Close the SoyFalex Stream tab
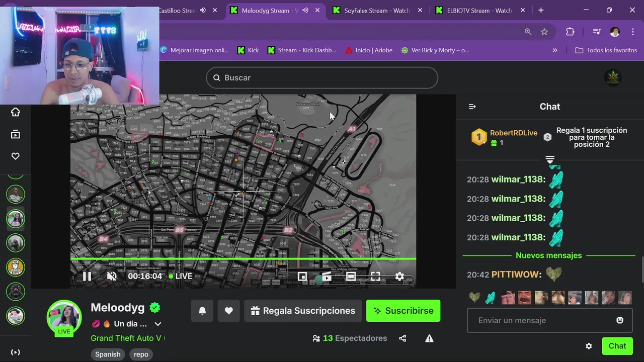 (x=420, y=10)
